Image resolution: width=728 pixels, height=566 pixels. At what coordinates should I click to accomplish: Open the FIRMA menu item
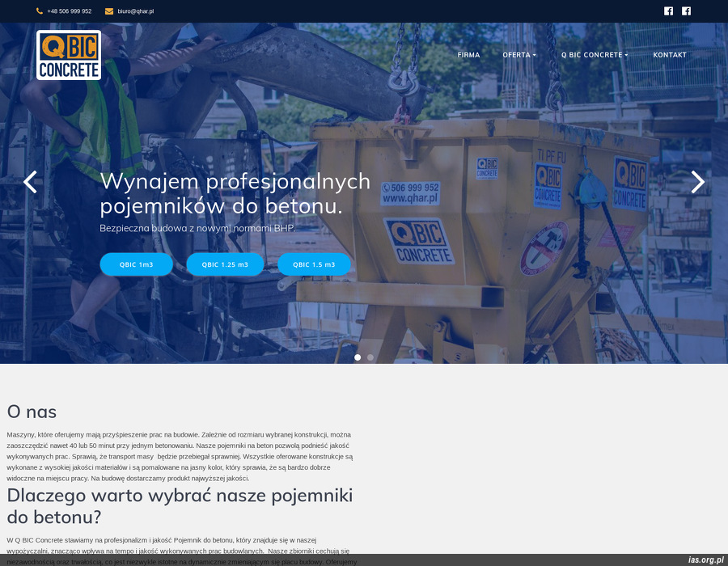[468, 55]
